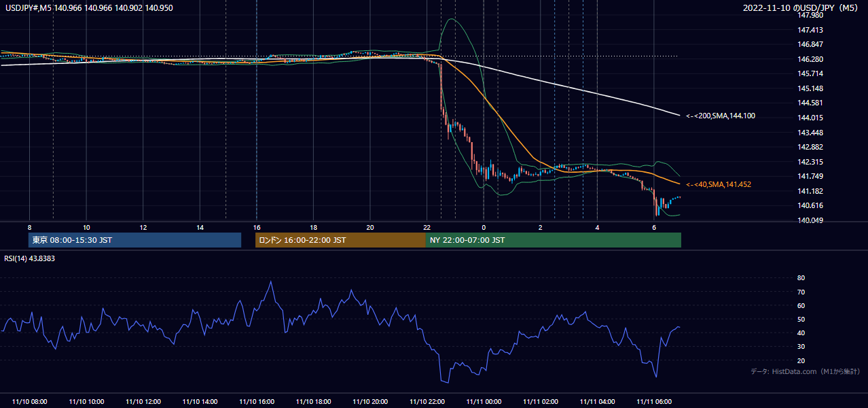Screen dimensions: 868x408
Task: Click the 2022-11-10 USD/JPY (M5) chart title
Action: (801, 7)
